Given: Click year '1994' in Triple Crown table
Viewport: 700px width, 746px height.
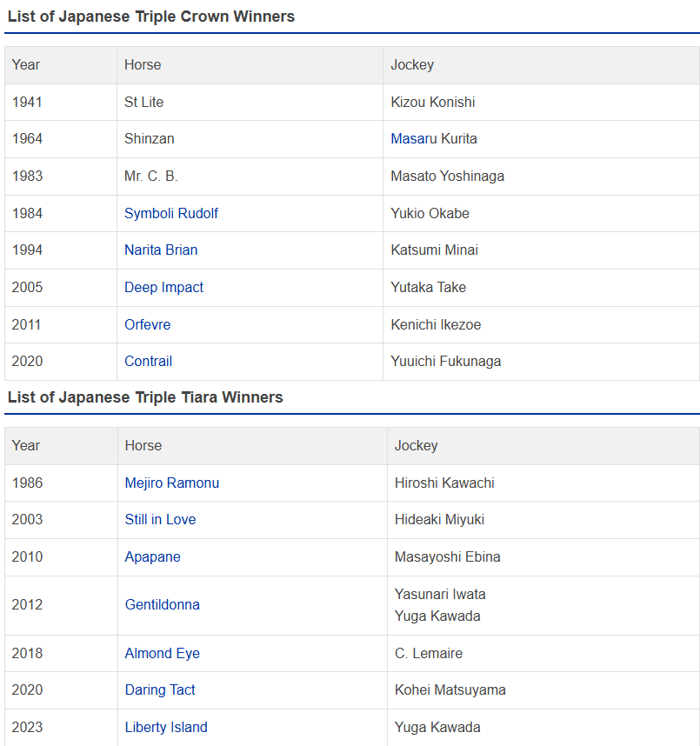Looking at the screenshot, I should [x=27, y=250].
